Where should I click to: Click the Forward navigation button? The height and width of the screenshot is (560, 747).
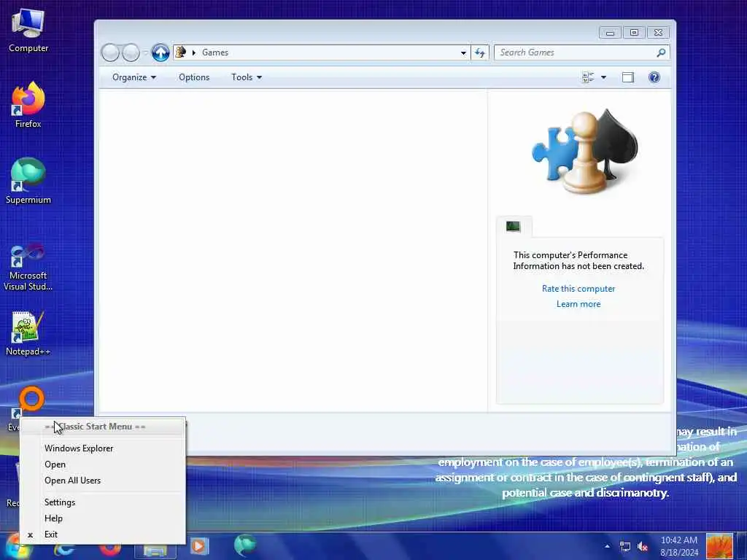(131, 52)
